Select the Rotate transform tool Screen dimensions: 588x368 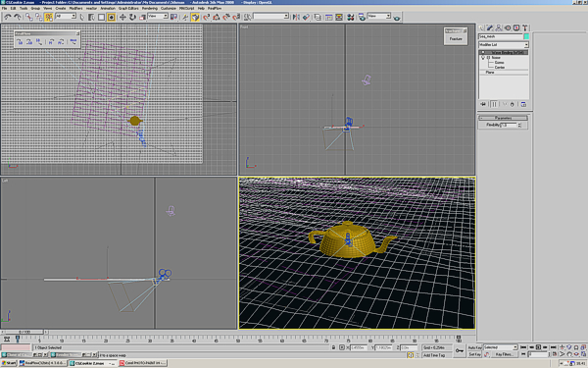pos(132,17)
